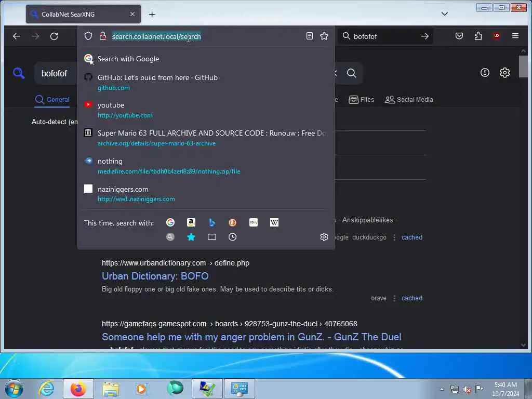Click the SearXNG logo magnifier
The height and width of the screenshot is (399, 532).
[19, 73]
